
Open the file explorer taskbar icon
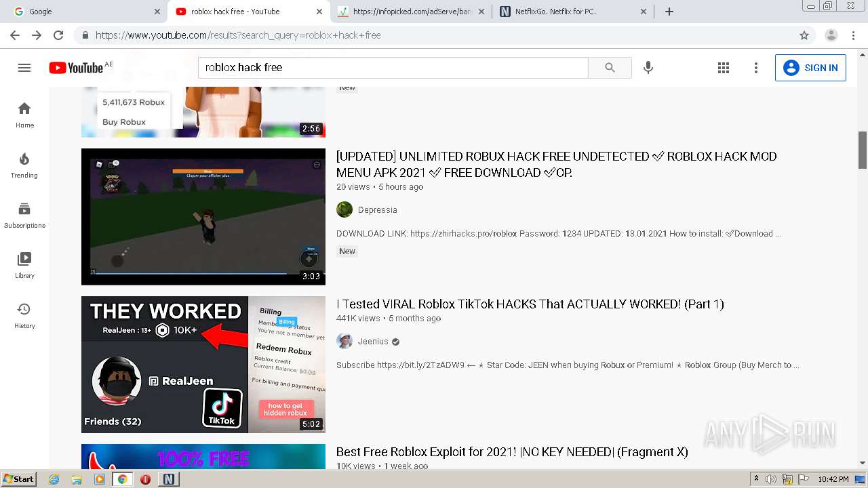[x=77, y=479]
